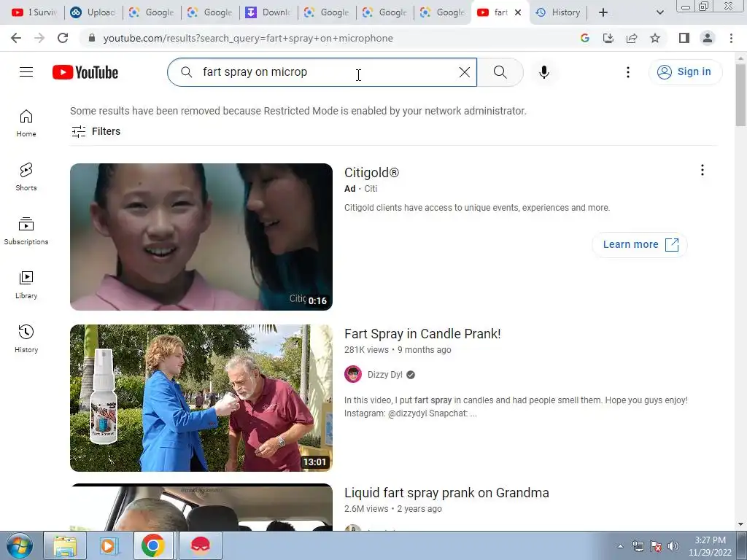The height and width of the screenshot is (560, 747).
Task: Open Home in the sidebar
Action: tap(26, 123)
